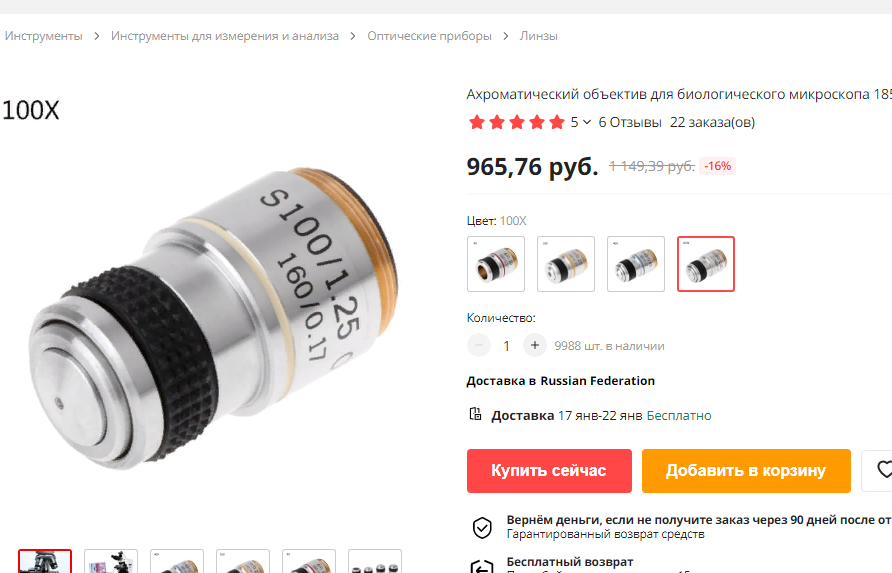Image resolution: width=892 pixels, height=573 pixels.
Task: Go to Оптические приборы breadcrumb
Action: pyautogui.click(x=430, y=36)
